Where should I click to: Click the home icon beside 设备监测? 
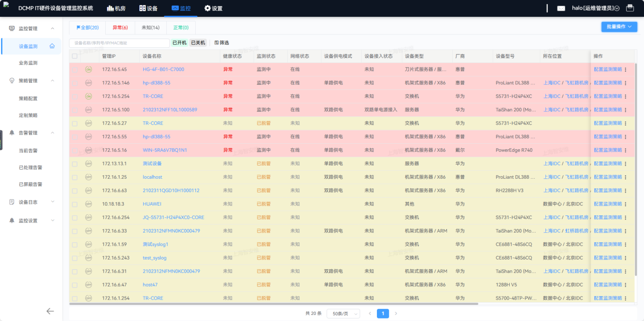(52, 46)
